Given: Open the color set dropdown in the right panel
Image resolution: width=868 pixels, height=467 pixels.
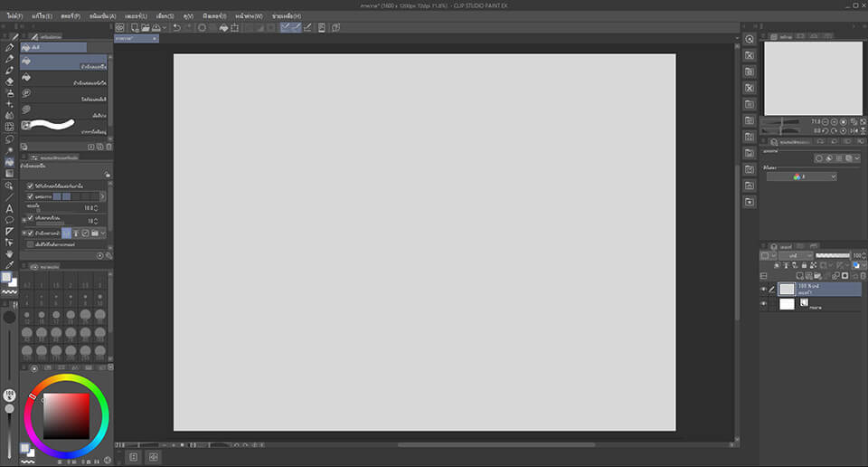Looking at the screenshot, I should click(801, 176).
